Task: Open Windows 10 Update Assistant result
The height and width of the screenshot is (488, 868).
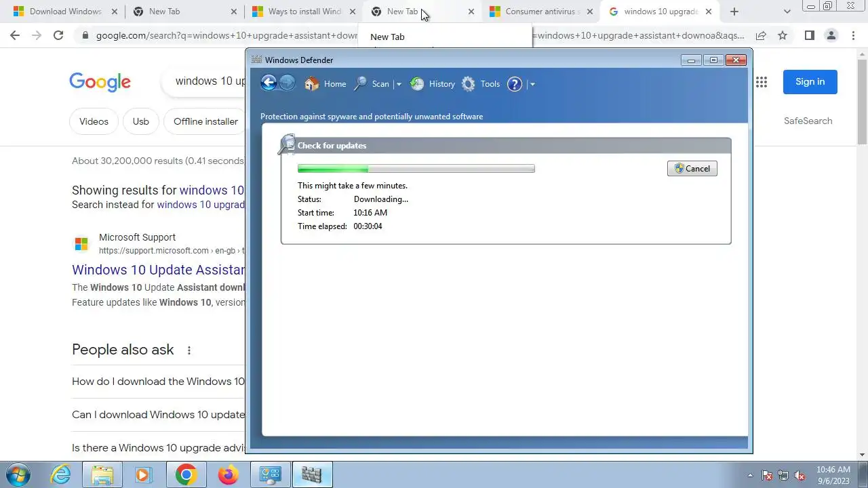Action: coord(159,270)
